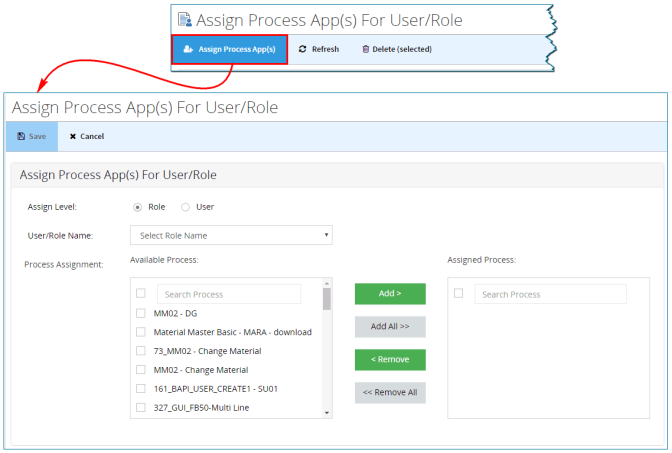Click the Available Process scrollbar thumb
The image size is (672, 453).
tap(327, 299)
